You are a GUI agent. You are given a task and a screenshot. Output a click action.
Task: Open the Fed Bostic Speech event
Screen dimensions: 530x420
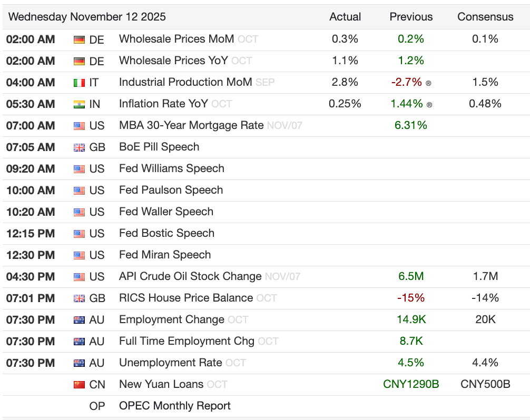point(166,233)
